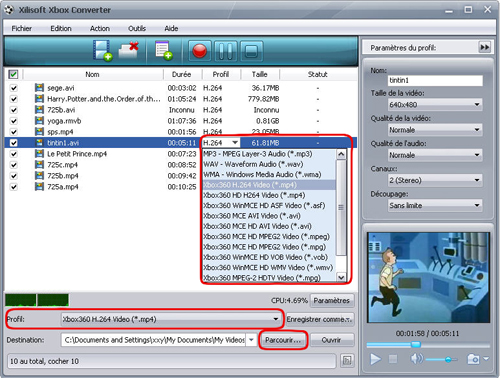The height and width of the screenshot is (378, 500).
Task: Uncheck the 725a.mp4 checkbox
Action: (x=14, y=187)
